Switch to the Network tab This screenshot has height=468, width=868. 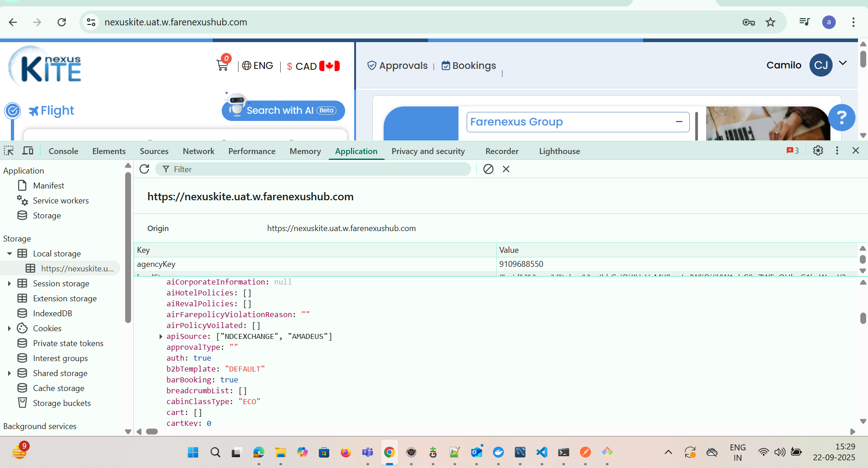198,151
